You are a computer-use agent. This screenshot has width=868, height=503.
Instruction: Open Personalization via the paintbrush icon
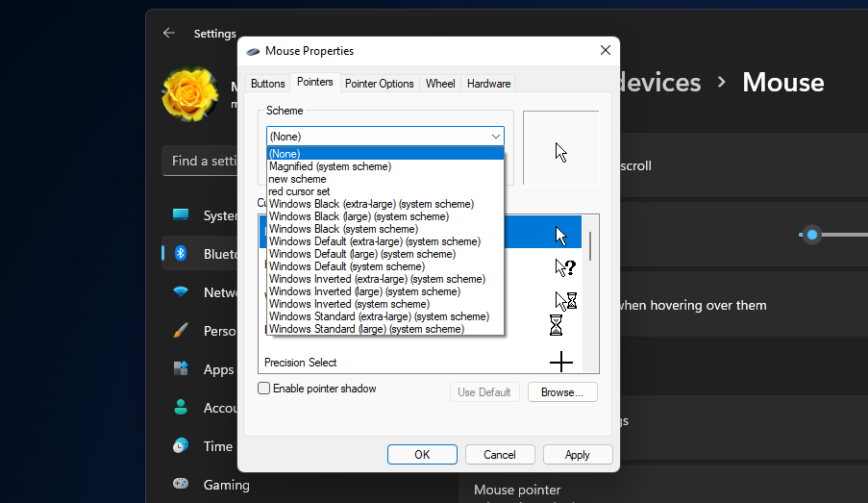pos(181,331)
